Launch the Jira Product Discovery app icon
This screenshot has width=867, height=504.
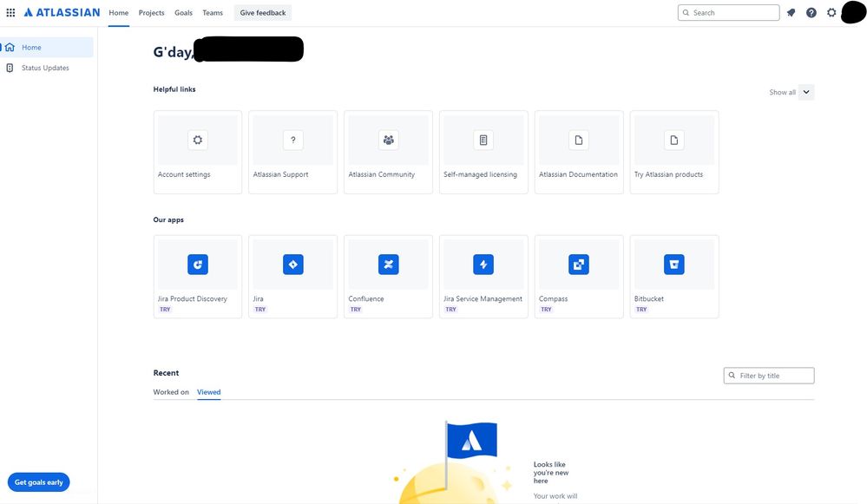point(197,264)
